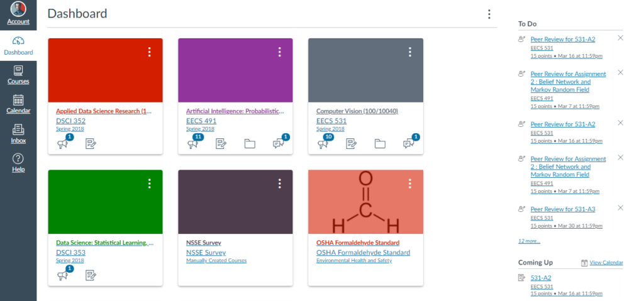Open the Inbox from the sidebar
Image resolution: width=644 pixels, height=301 pixels.
[18, 134]
